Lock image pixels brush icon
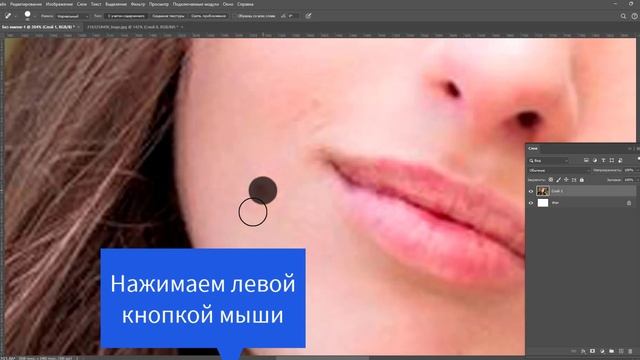The height and width of the screenshot is (360, 640). (558, 180)
